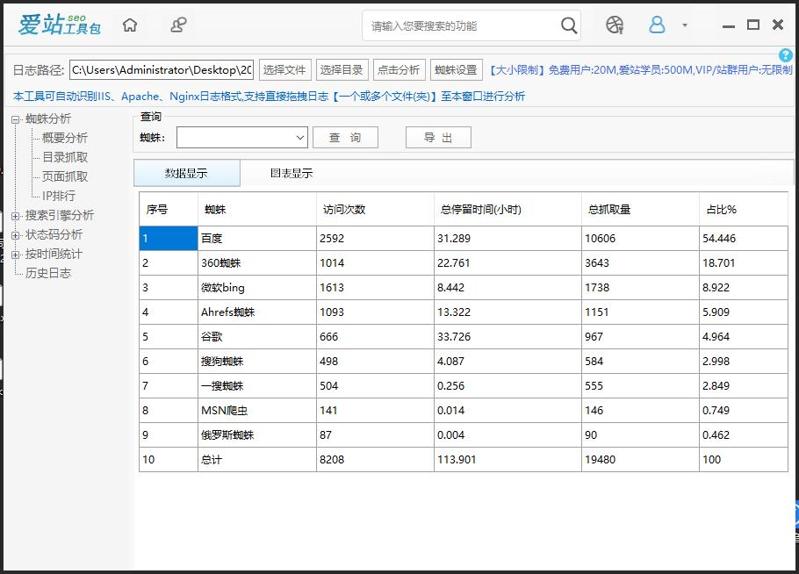Select 历史日志 in the sidebar tree
Viewport: 799px width, 574px height.
(x=48, y=273)
